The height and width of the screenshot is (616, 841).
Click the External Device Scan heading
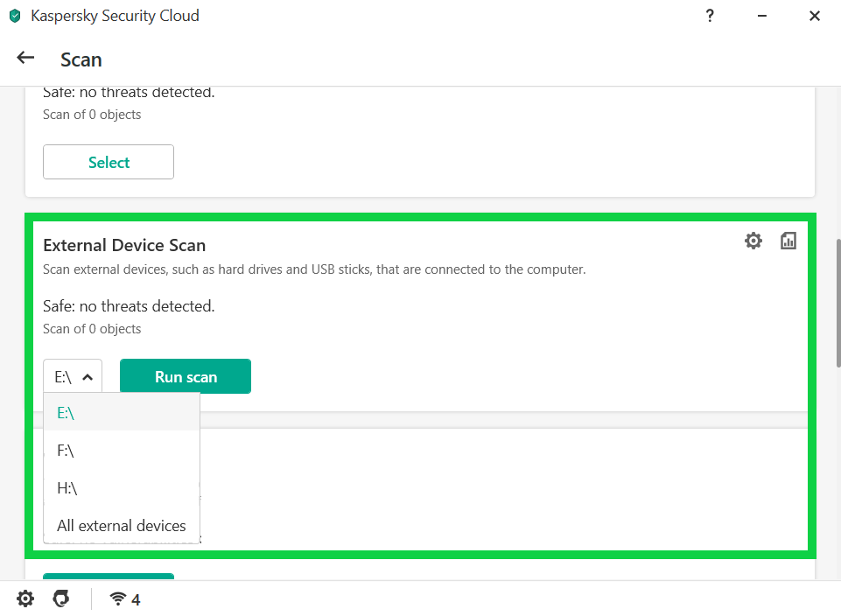click(x=124, y=245)
